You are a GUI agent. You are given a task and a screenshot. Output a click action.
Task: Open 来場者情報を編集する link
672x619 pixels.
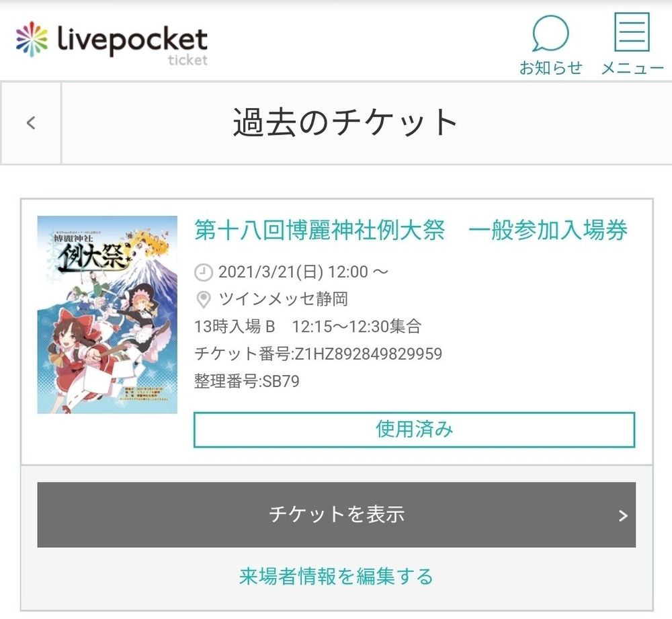[336, 576]
